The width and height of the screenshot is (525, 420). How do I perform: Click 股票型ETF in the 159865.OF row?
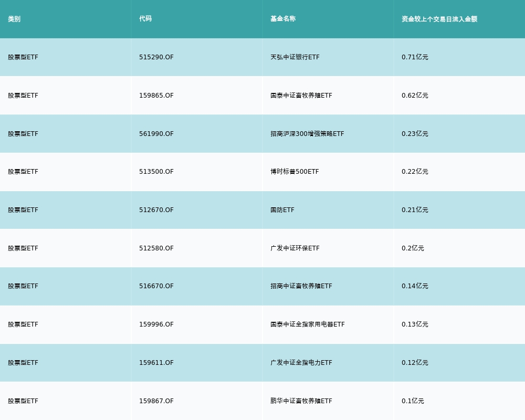click(x=23, y=96)
